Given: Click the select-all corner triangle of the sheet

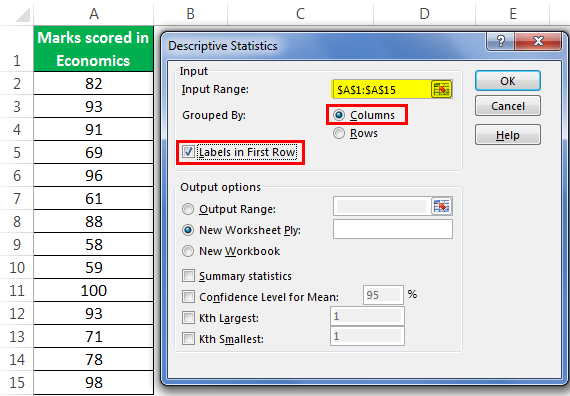Looking at the screenshot, I should pyautogui.click(x=22, y=15).
